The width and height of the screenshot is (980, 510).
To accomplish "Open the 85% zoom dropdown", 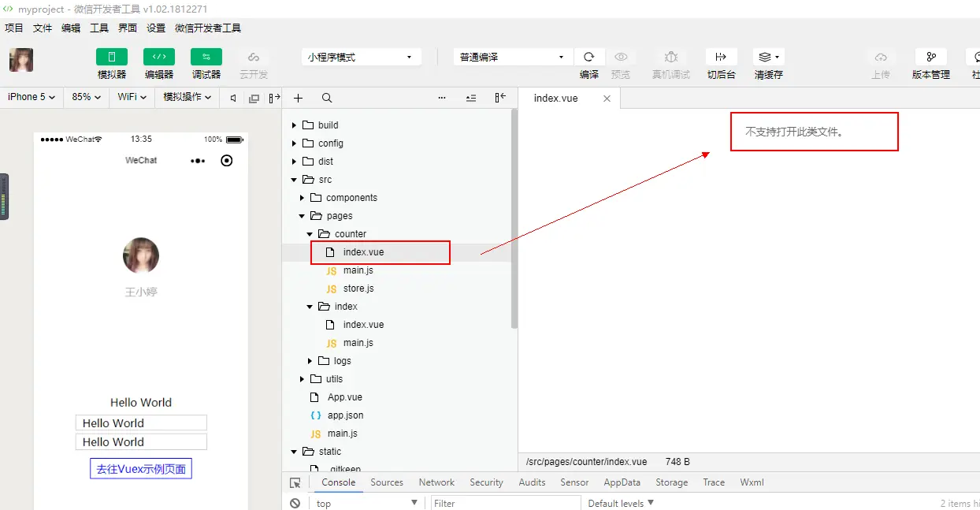I will pyautogui.click(x=87, y=97).
